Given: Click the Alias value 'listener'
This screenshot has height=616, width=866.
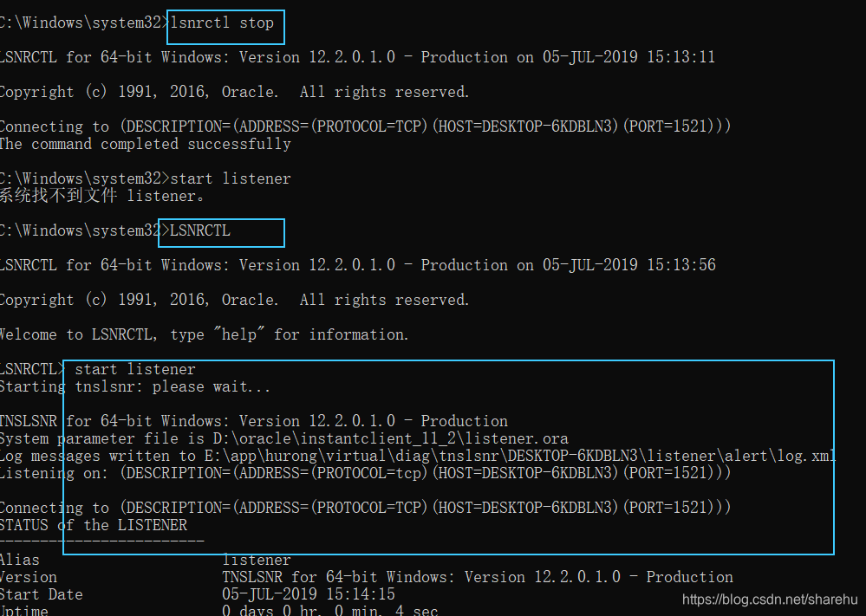Looking at the screenshot, I should click(x=257, y=560).
